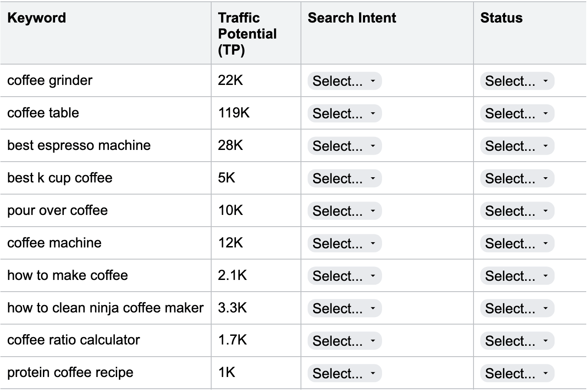Image resolution: width=588 pixels, height=390 pixels.
Task: Select the 119K traffic potential value
Action: pyautogui.click(x=231, y=113)
